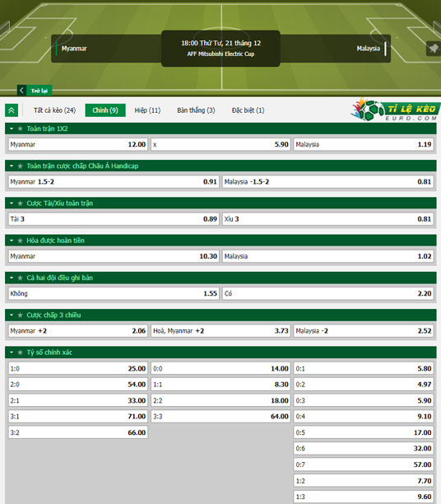Pick correct score 0:3 at 5.90
Image resolution: width=441 pixels, height=504 pixels.
[364, 400]
